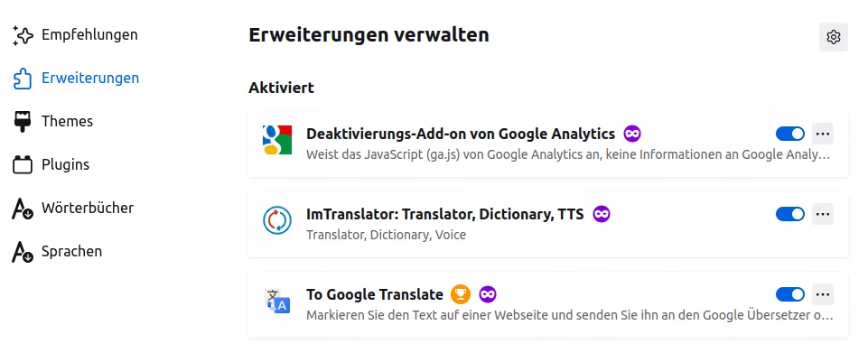The height and width of the screenshot is (353, 868).
Task: Open the gear tools menu for all add-ons
Action: tap(833, 37)
